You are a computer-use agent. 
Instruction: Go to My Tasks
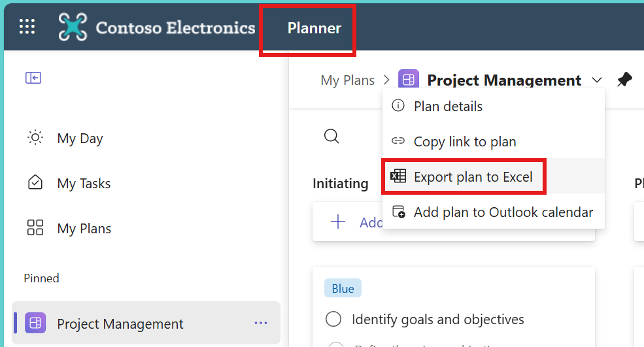84,184
